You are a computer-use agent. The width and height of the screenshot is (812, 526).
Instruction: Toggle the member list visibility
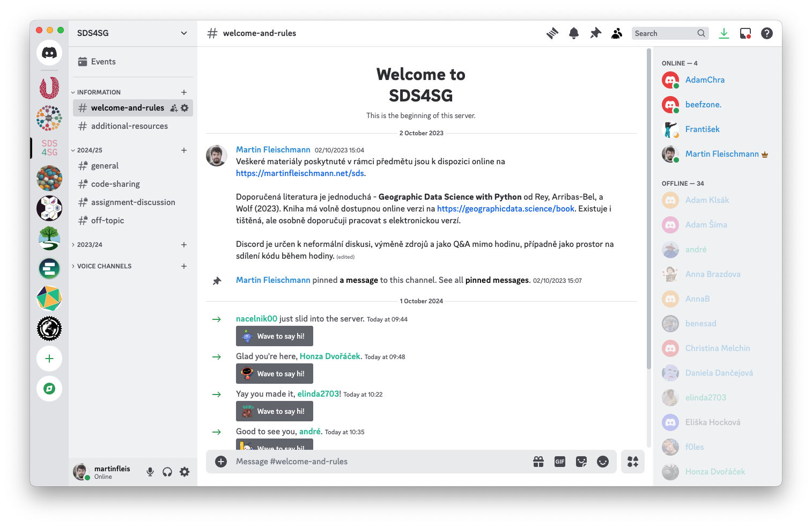[x=617, y=33]
